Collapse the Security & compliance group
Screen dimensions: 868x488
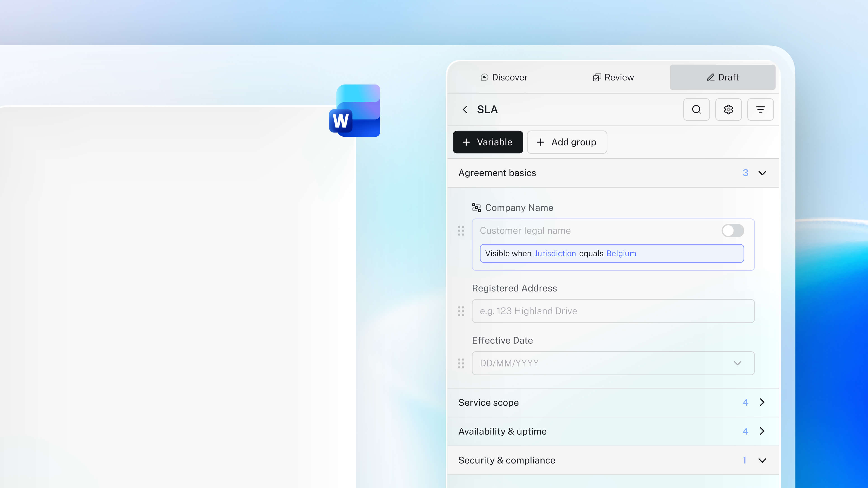tap(762, 460)
